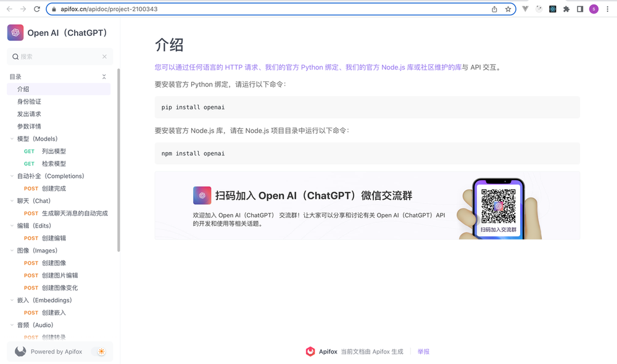Image resolution: width=617 pixels, height=364 pixels.
Task: Collapse the sidebar using the close icon beside 目录
Action: point(104,77)
